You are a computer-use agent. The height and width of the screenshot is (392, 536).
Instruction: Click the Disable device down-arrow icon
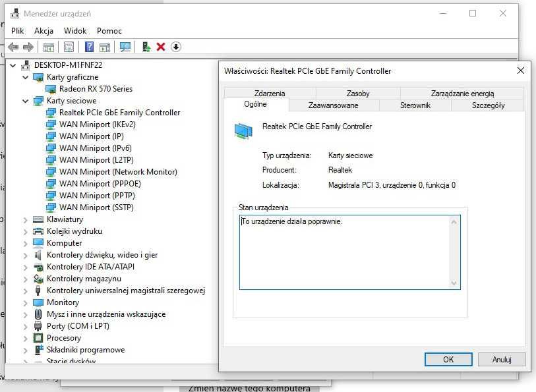(176, 47)
